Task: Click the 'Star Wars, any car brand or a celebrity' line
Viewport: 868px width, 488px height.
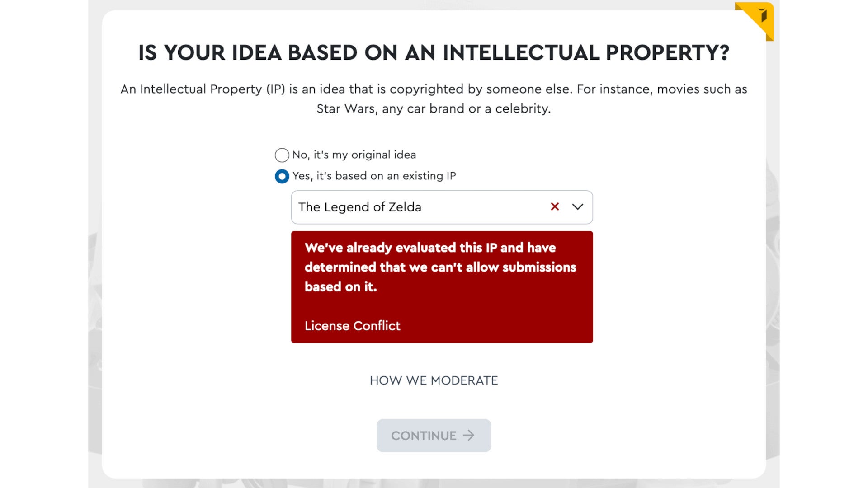Action: coord(434,108)
